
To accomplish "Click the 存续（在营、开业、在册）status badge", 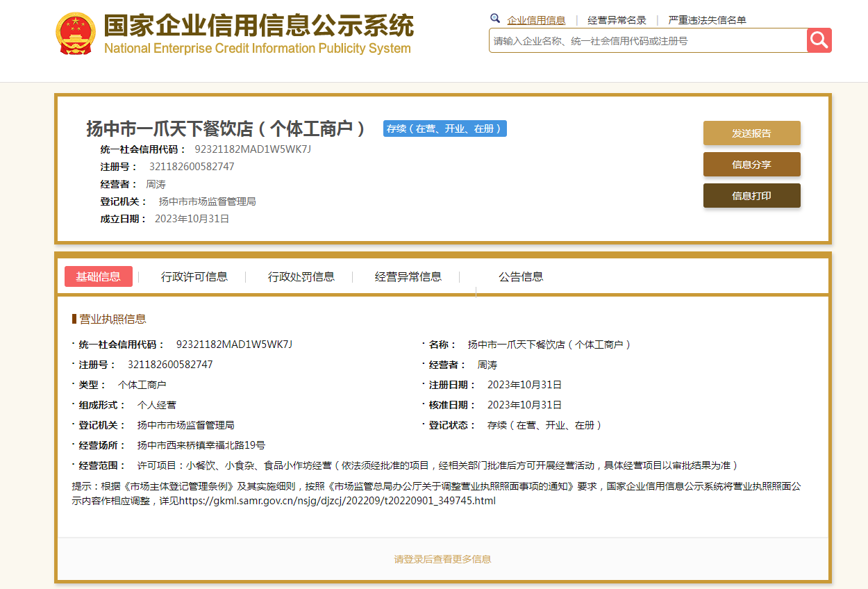I will tap(445, 128).
